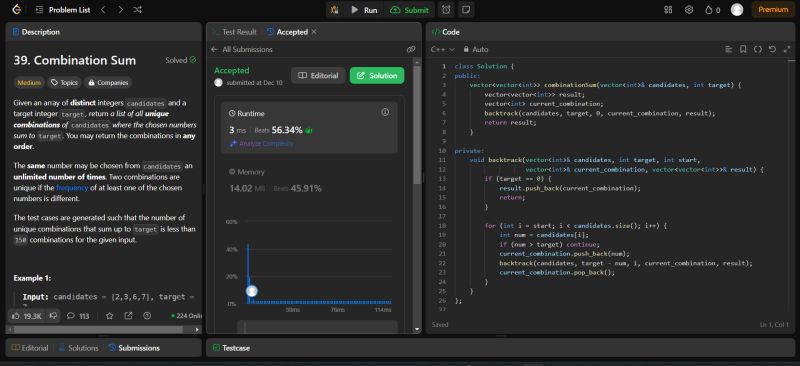Run the code

364,10
